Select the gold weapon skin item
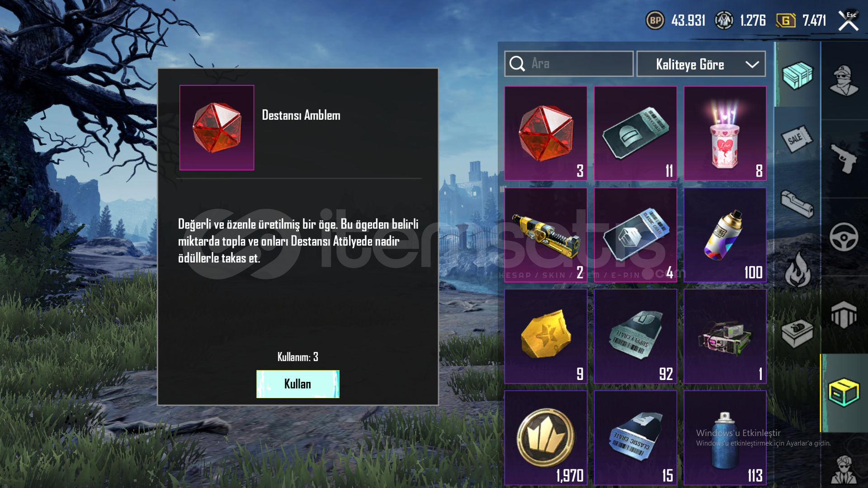 (x=546, y=235)
